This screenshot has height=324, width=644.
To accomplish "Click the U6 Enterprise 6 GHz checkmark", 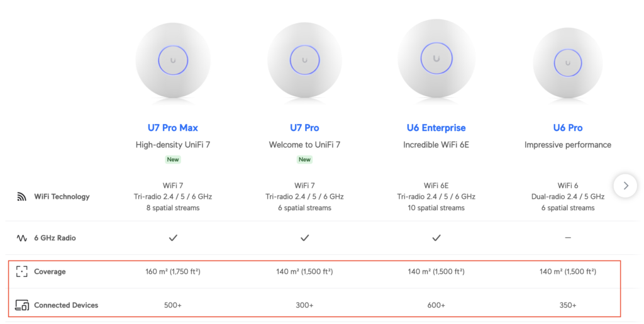I will coord(436,238).
